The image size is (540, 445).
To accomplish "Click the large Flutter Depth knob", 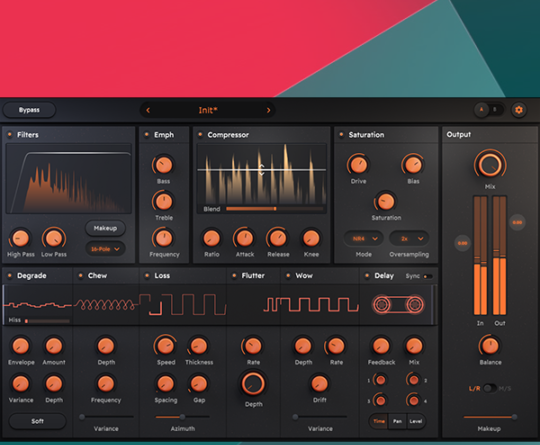I will 253,384.
